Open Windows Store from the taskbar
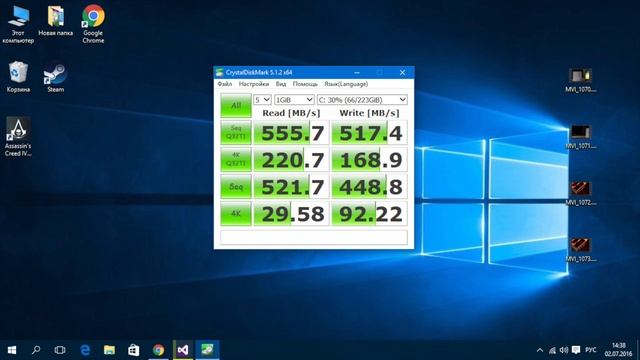 click(133, 350)
